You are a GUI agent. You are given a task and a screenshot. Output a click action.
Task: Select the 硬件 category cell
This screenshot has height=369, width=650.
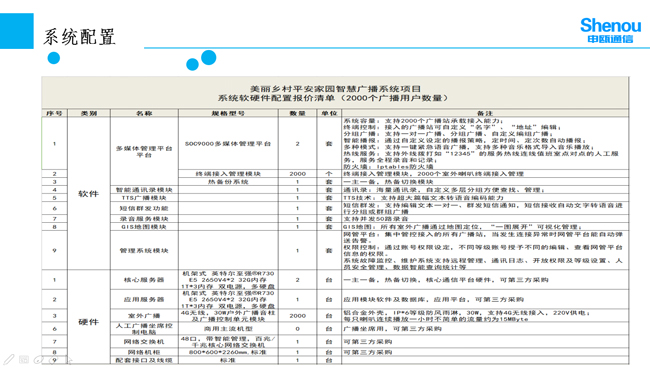(x=88, y=322)
